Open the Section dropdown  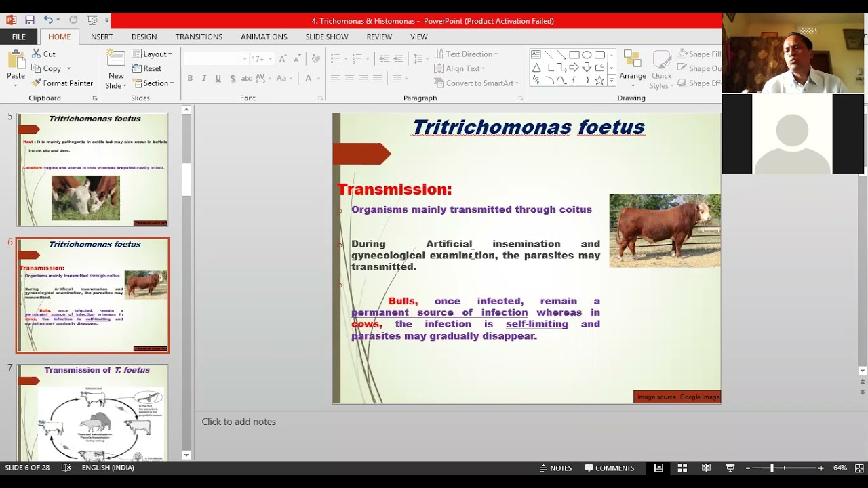(x=153, y=83)
